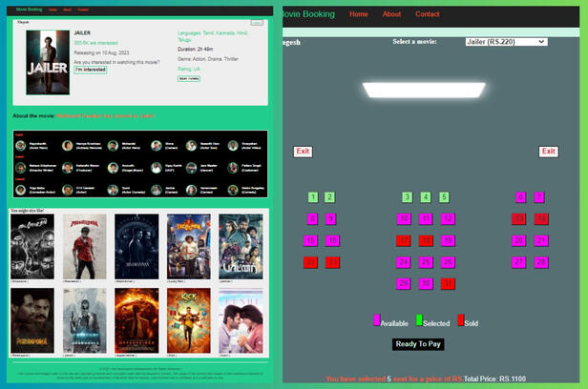This screenshot has width=588, height=389.
Task: Open the dark blue poster in suggestions
Action: [136, 246]
